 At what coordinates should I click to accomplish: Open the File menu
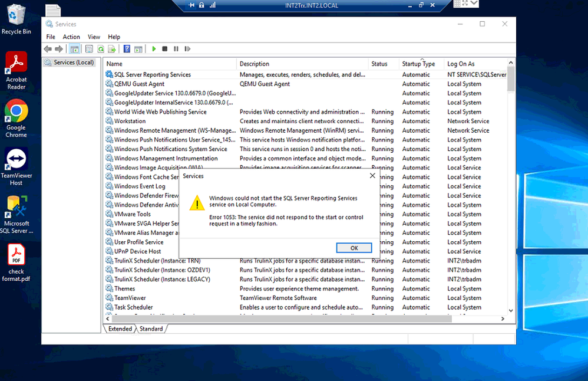(51, 37)
